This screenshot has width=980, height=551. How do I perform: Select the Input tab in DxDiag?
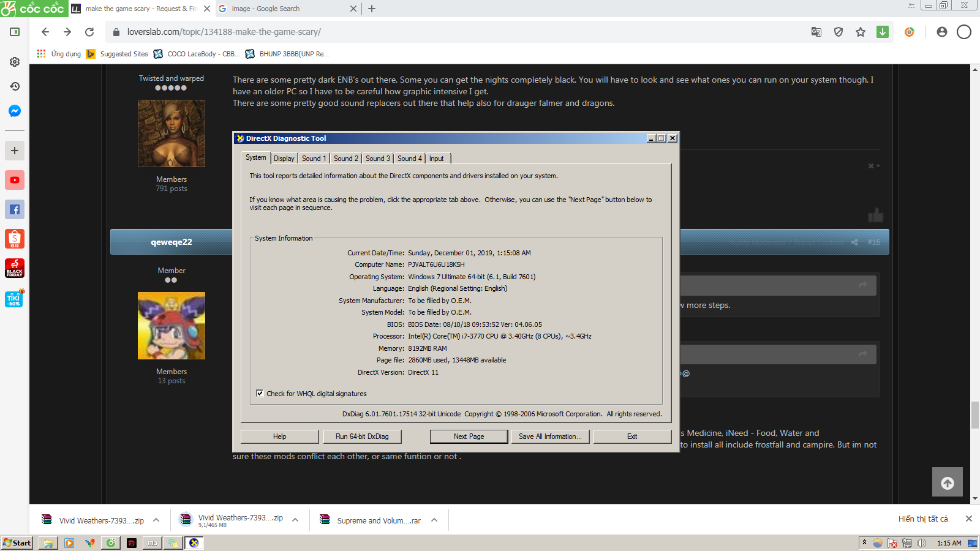point(436,159)
